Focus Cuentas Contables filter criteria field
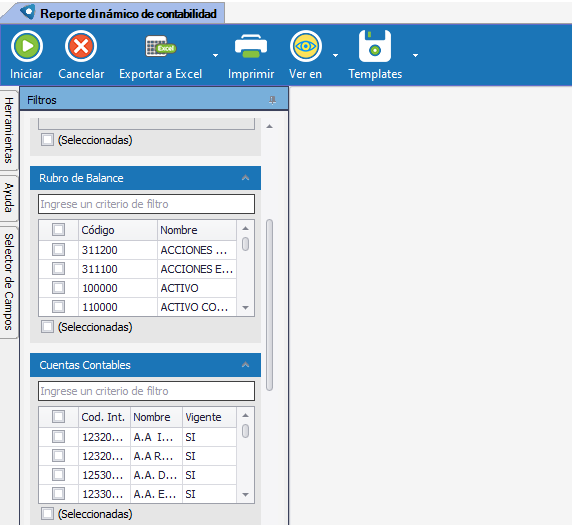 coord(146,391)
